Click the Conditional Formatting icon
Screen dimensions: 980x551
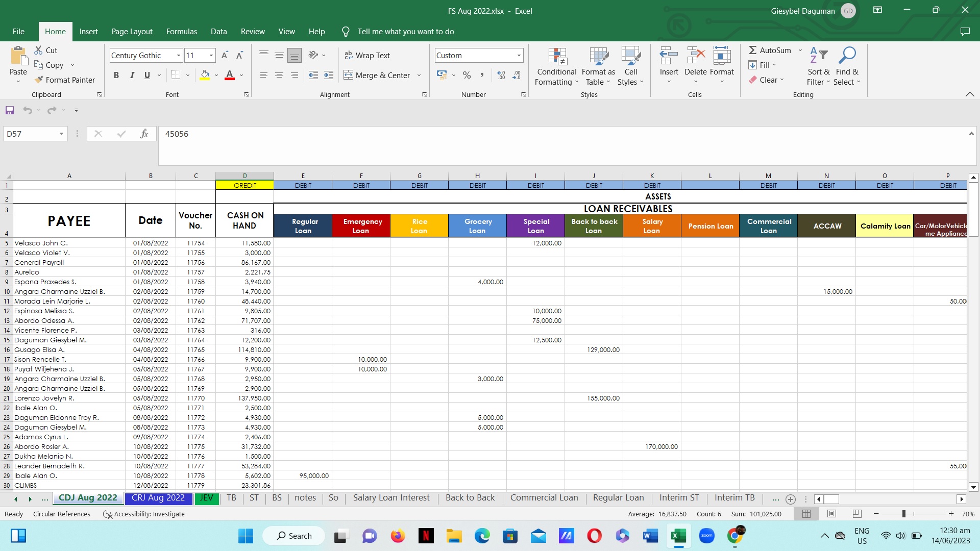pos(557,57)
